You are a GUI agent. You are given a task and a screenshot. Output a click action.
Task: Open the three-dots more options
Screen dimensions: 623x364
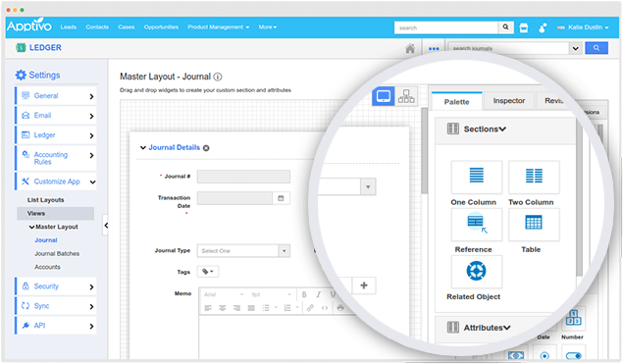pyautogui.click(x=434, y=49)
